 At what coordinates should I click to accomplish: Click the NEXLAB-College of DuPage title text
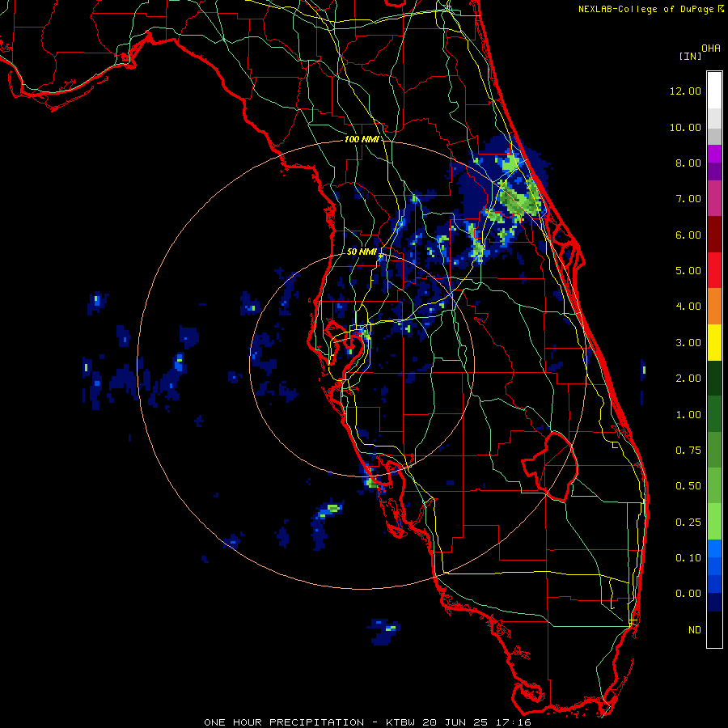tap(647, 9)
